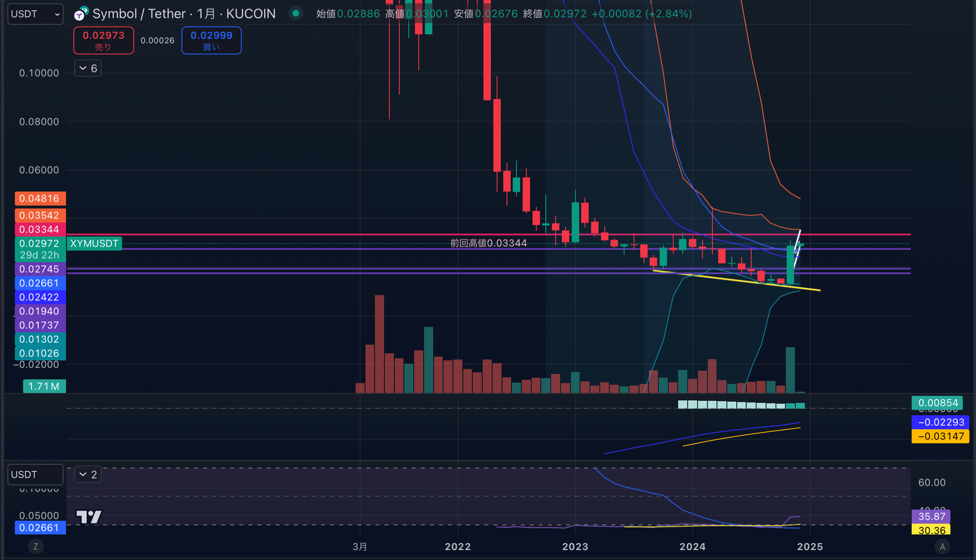This screenshot has width=976, height=560.
Task: Click the Z timezone button
Action: click(35, 547)
